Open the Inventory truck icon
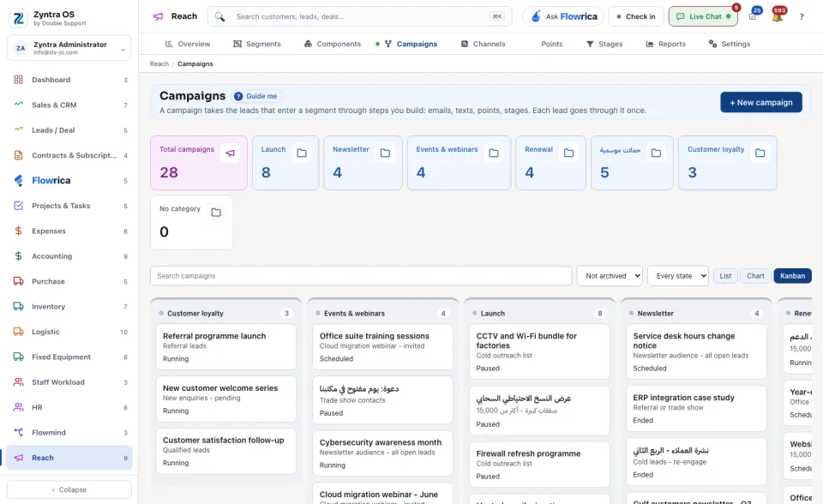 coord(18,307)
